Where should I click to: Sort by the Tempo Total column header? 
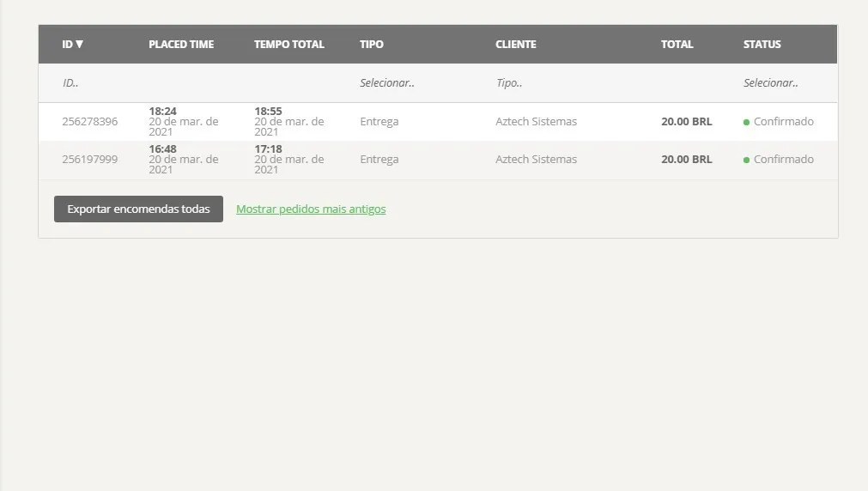coord(288,45)
